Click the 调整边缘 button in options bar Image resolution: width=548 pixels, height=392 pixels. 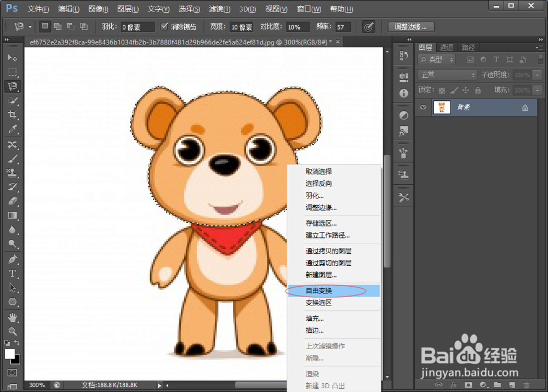(412, 26)
